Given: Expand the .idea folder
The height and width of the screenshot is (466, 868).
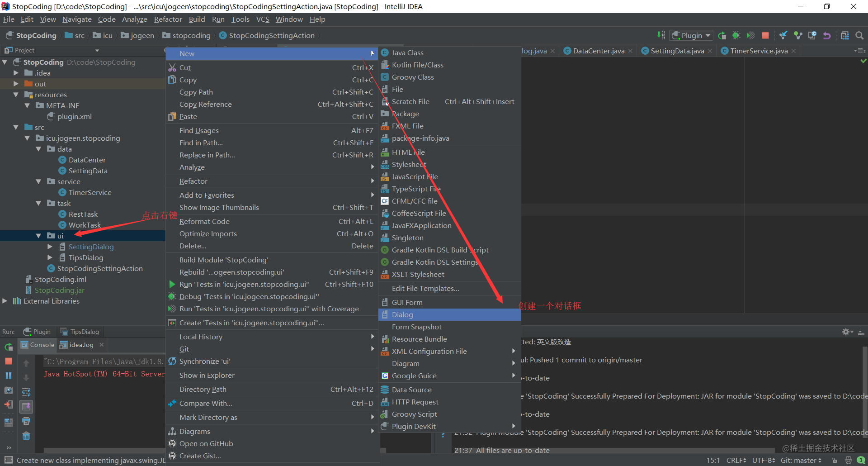Looking at the screenshot, I should point(16,73).
